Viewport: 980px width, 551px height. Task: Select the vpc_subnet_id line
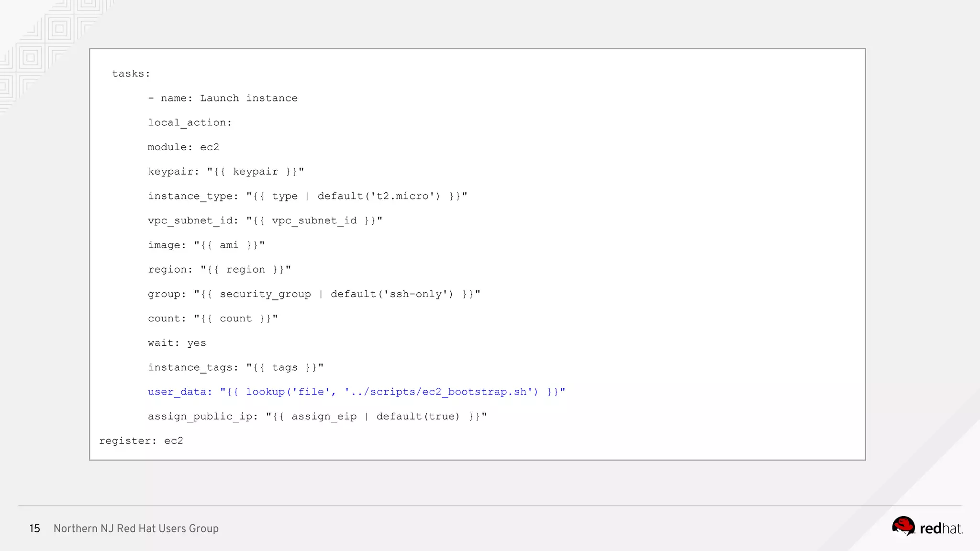tap(265, 220)
